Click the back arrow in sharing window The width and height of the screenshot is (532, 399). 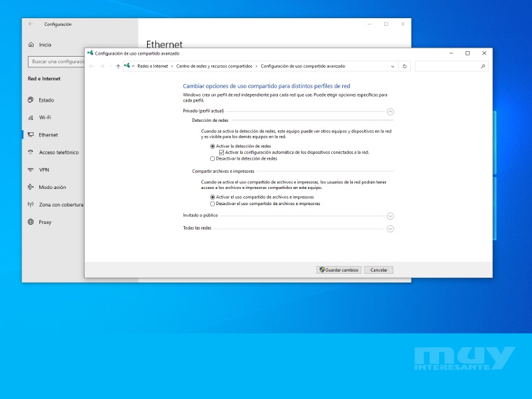pyautogui.click(x=92, y=66)
